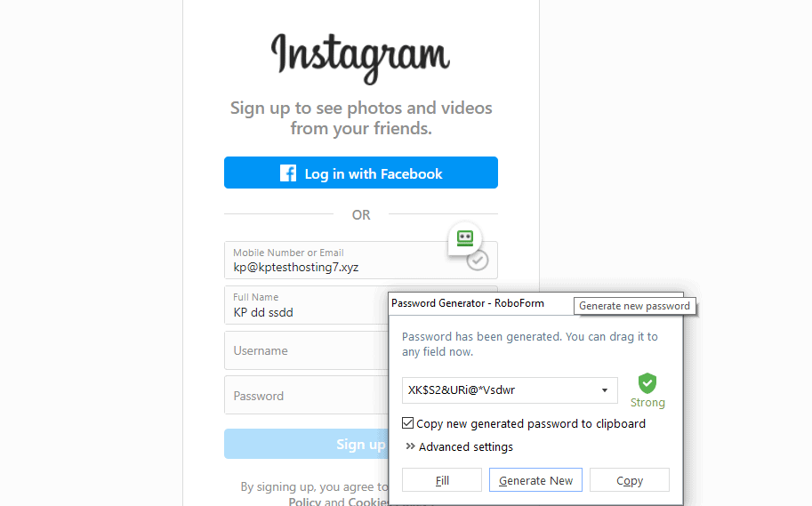Click the Full Name field
Screen dimensions: 812x506
pyautogui.click(x=306, y=306)
